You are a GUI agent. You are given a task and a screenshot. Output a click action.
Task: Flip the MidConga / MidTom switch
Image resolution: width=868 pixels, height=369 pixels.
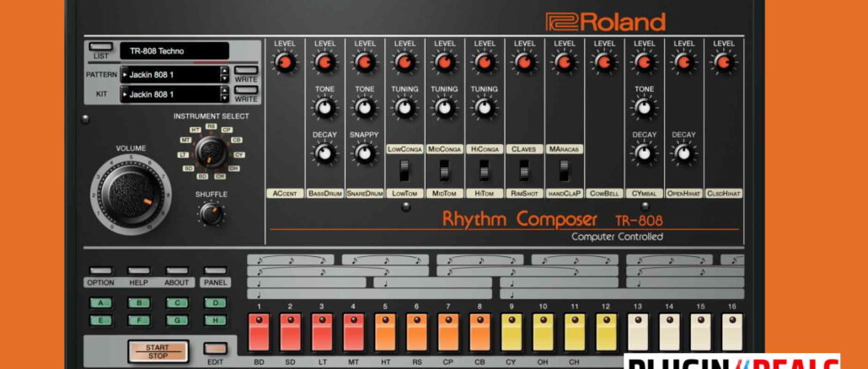(x=444, y=171)
